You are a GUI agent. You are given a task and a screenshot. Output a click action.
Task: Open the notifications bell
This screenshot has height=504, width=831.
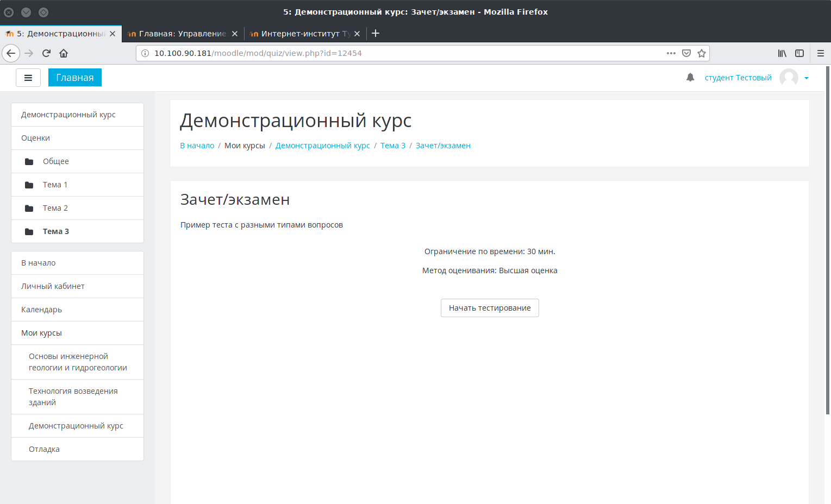click(690, 78)
